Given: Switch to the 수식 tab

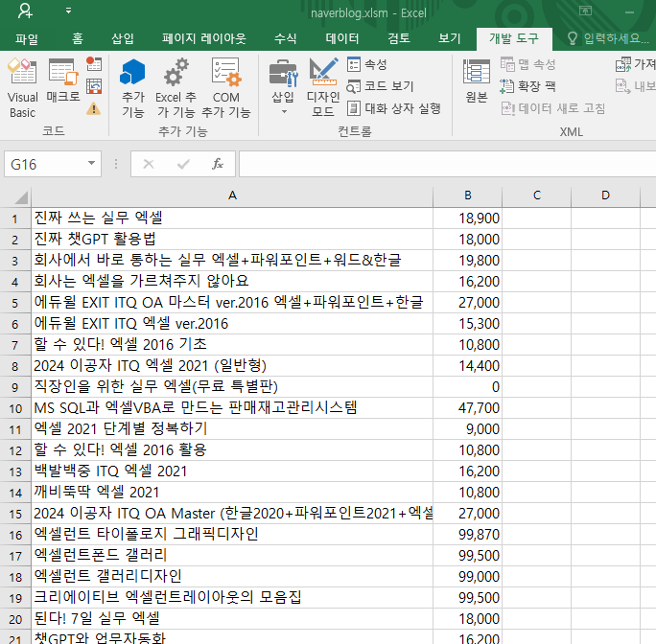Looking at the screenshot, I should tap(286, 39).
